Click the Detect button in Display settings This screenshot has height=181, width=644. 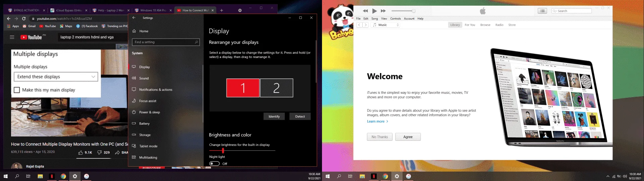point(300,116)
